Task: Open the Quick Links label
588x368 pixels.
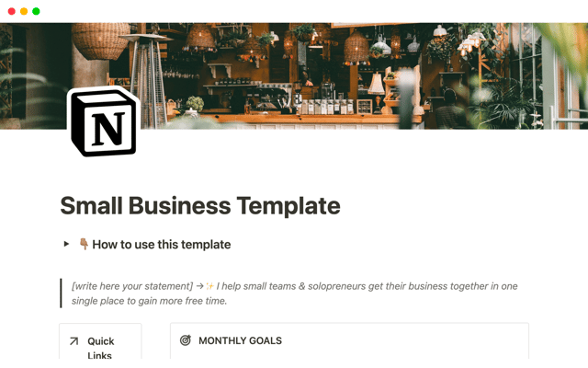Action: (x=100, y=348)
